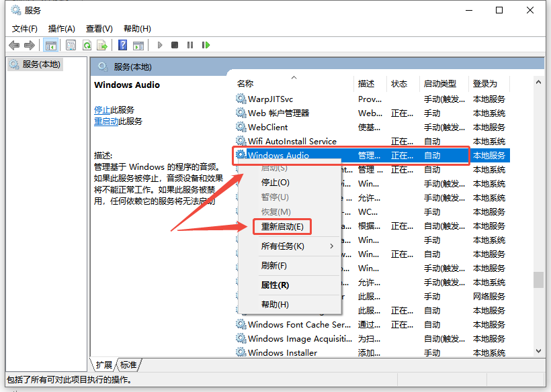Open the 文件(F) menu
The width and height of the screenshot is (551, 392).
25,29
